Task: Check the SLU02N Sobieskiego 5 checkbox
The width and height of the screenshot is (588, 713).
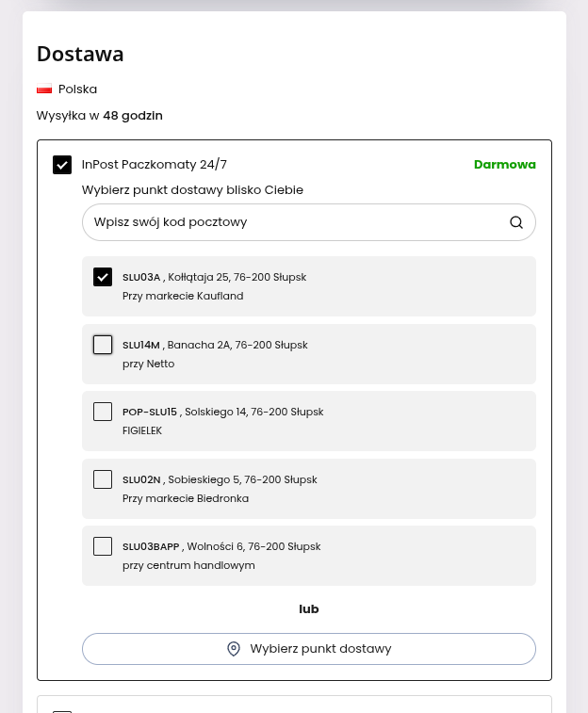Action: pos(103,479)
